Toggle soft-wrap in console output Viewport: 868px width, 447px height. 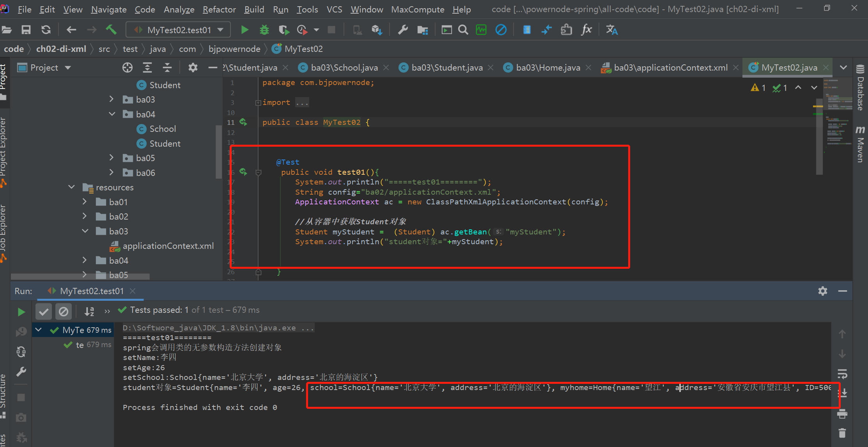click(x=842, y=374)
